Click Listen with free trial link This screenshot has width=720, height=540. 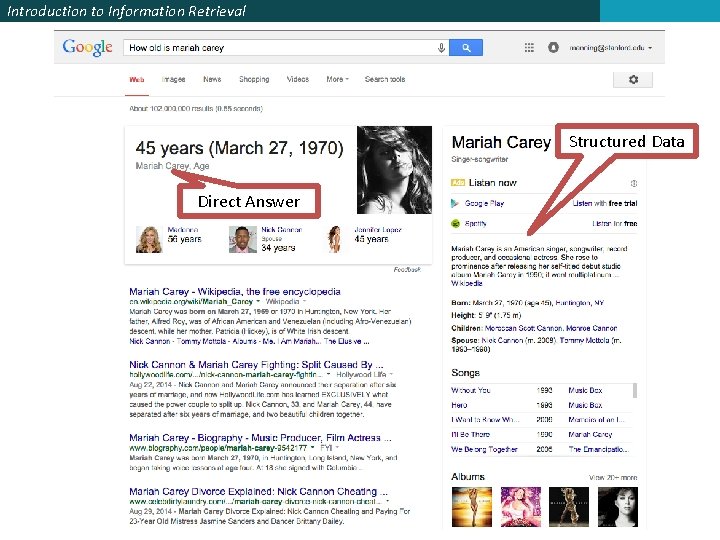[x=605, y=203]
